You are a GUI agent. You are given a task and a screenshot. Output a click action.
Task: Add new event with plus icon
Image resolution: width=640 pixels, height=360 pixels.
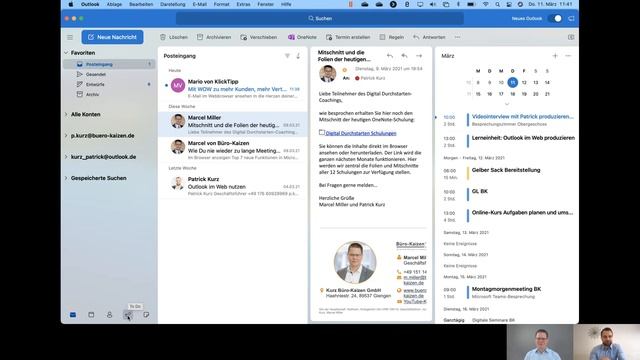(555, 56)
